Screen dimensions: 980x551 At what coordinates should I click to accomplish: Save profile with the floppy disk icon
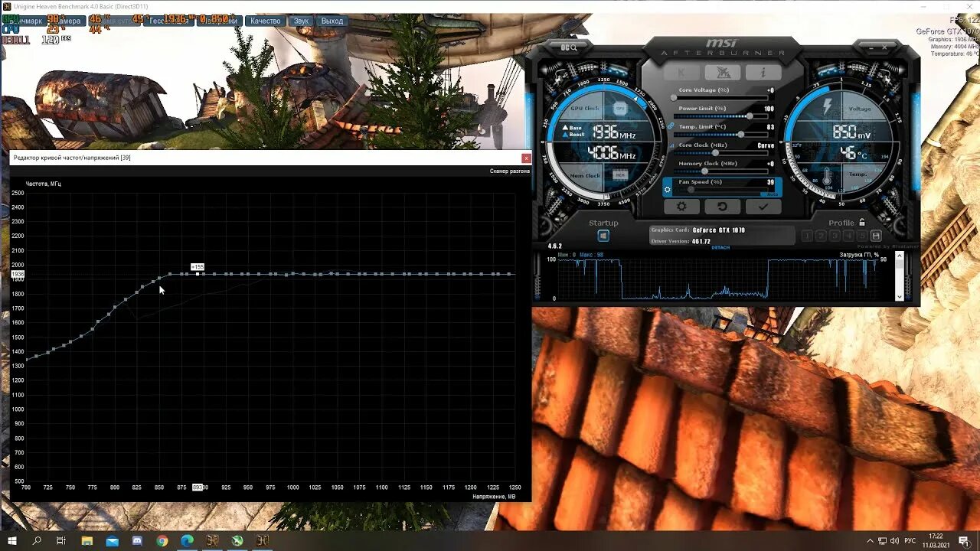pos(876,236)
